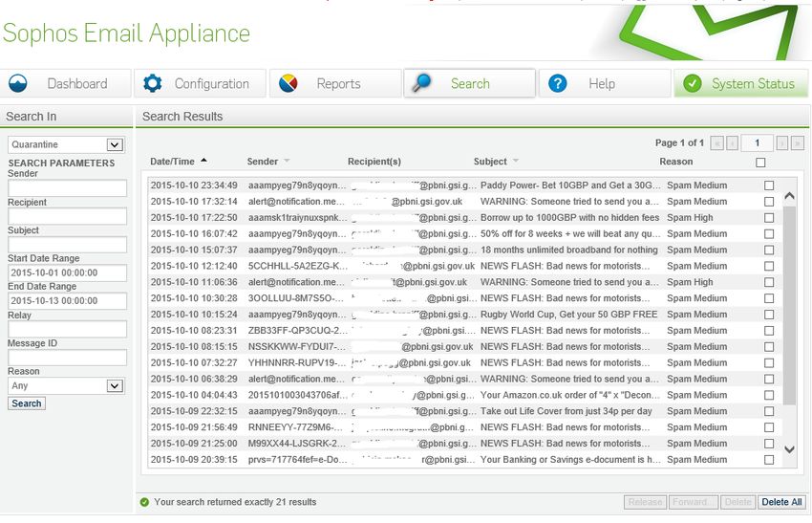The width and height of the screenshot is (812, 523).
Task: Click the Forward button
Action: (693, 502)
